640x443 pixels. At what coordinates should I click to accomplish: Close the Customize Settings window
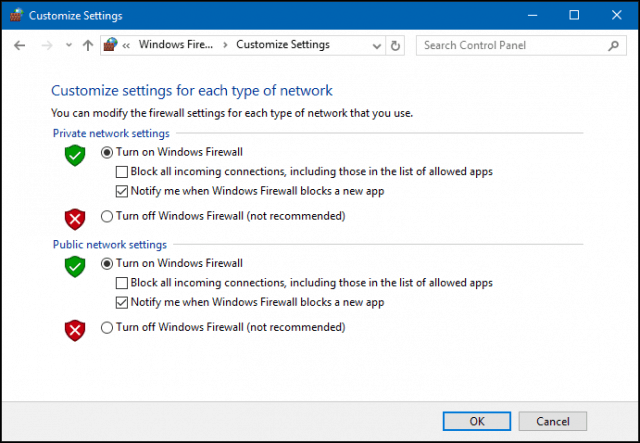[x=617, y=15]
